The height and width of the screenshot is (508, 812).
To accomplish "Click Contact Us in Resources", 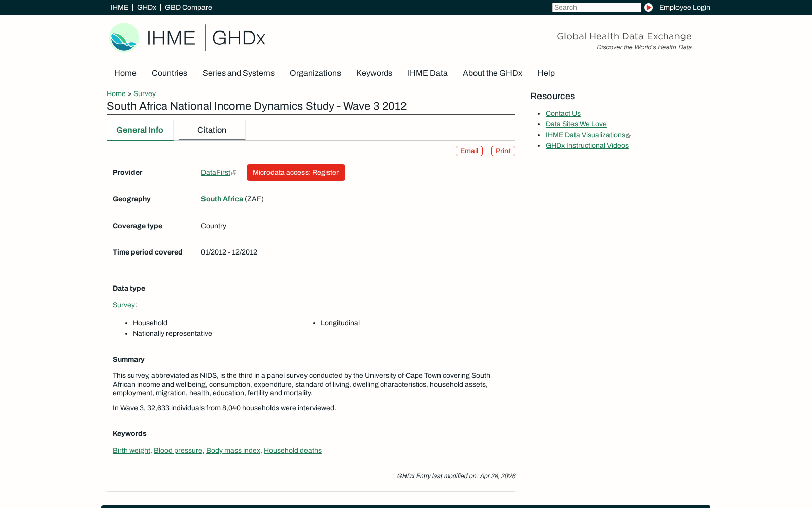I will click(563, 113).
